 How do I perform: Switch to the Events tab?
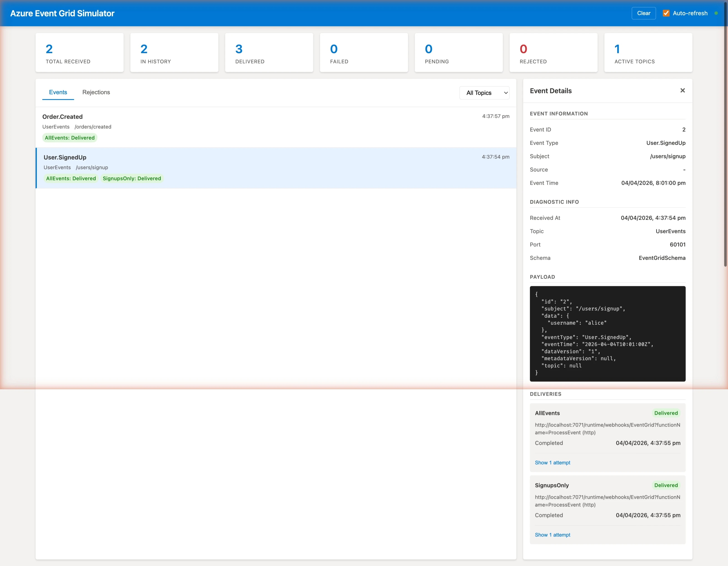pos(58,92)
